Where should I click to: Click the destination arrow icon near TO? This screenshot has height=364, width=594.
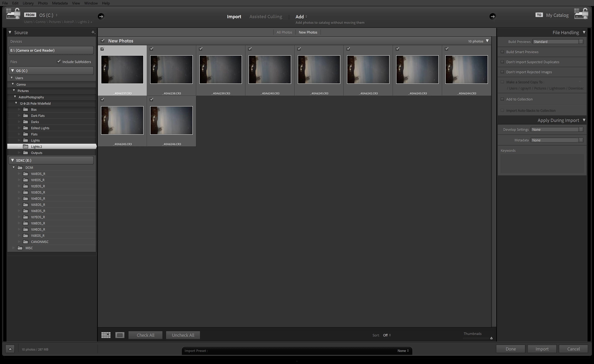click(493, 16)
